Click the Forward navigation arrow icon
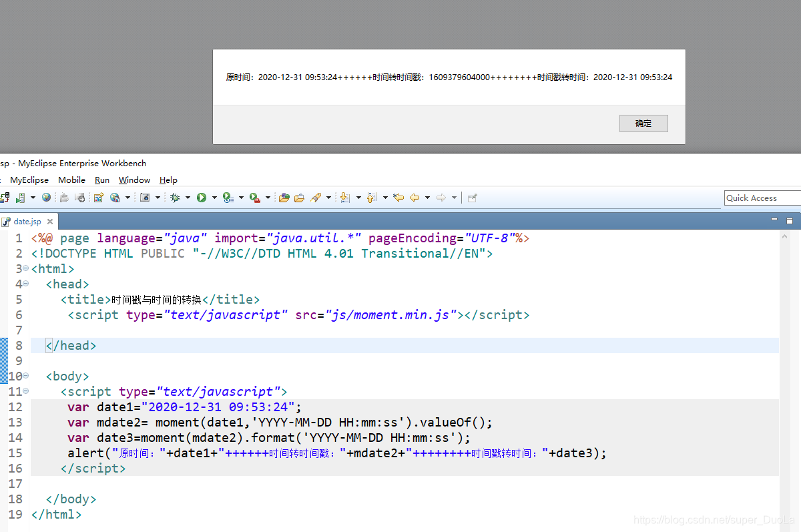Viewport: 801px width, 532px height. pyautogui.click(x=441, y=198)
